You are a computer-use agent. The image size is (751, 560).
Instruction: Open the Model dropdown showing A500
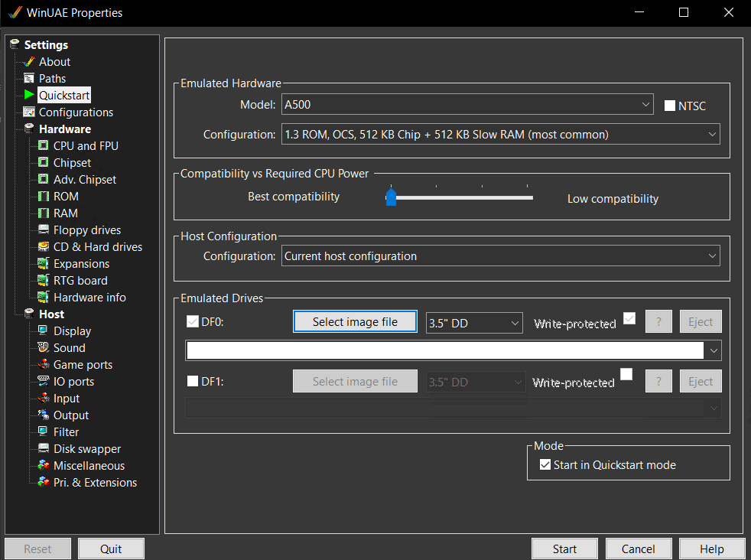tap(467, 105)
